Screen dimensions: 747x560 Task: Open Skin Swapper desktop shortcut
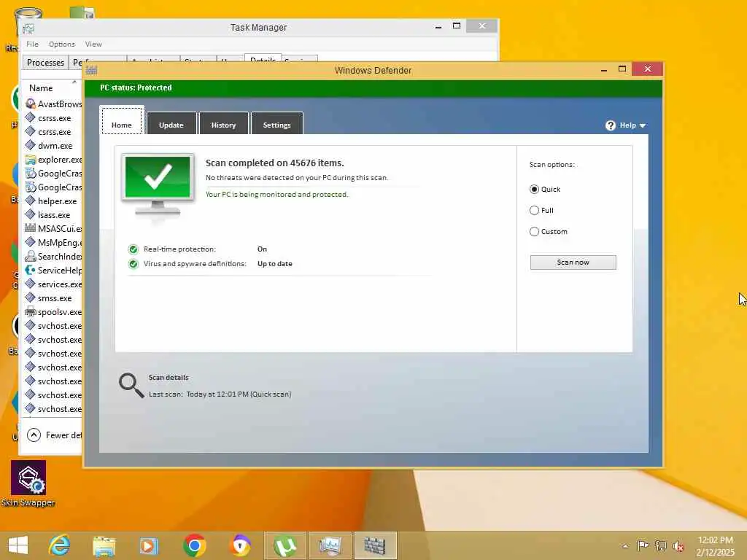click(x=28, y=483)
